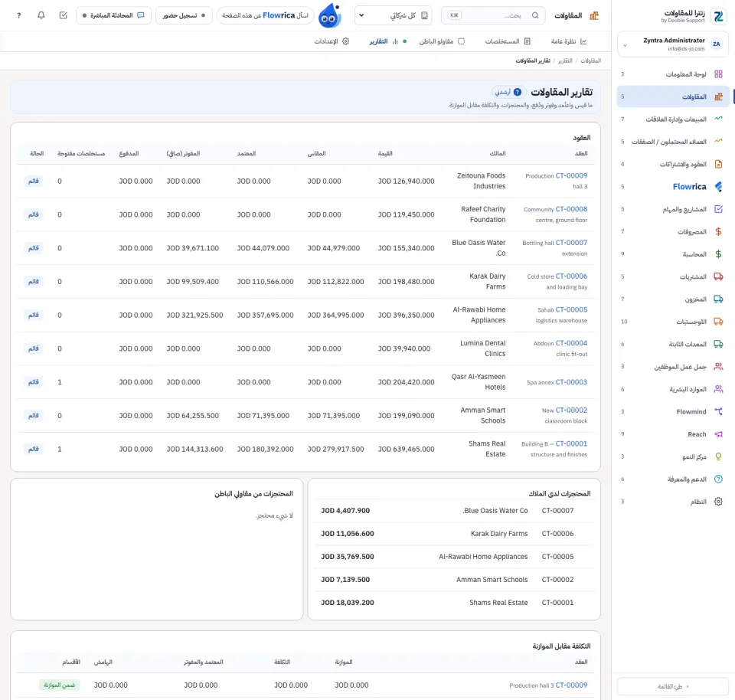
Task: Open العقود والاشتراكات in the sidebar
Action: click(673, 164)
